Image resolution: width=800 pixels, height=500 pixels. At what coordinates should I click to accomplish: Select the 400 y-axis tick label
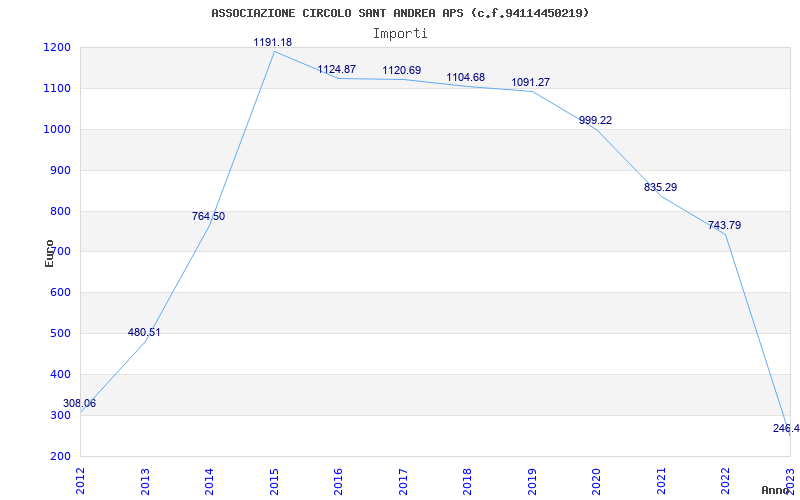(x=60, y=374)
